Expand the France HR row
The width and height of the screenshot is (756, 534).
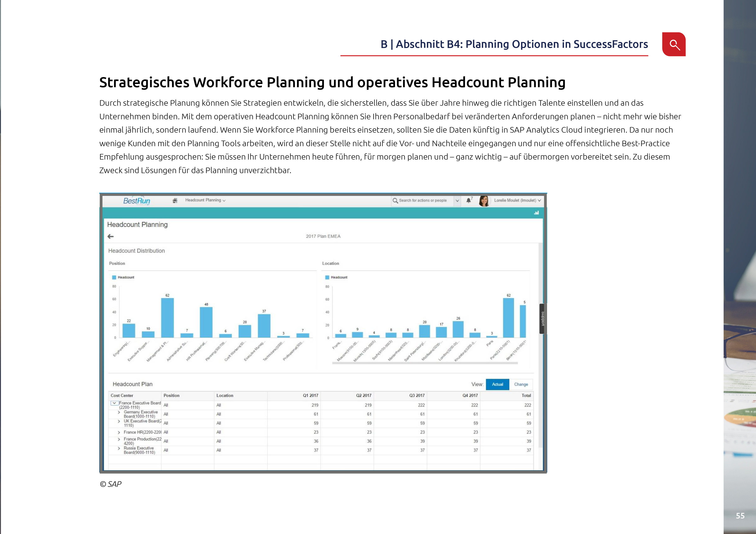(x=119, y=432)
